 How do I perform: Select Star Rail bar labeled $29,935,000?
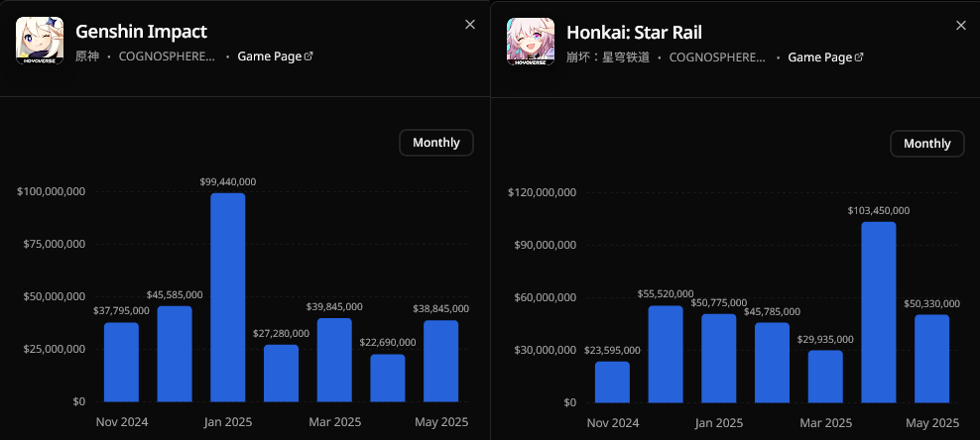point(825,377)
